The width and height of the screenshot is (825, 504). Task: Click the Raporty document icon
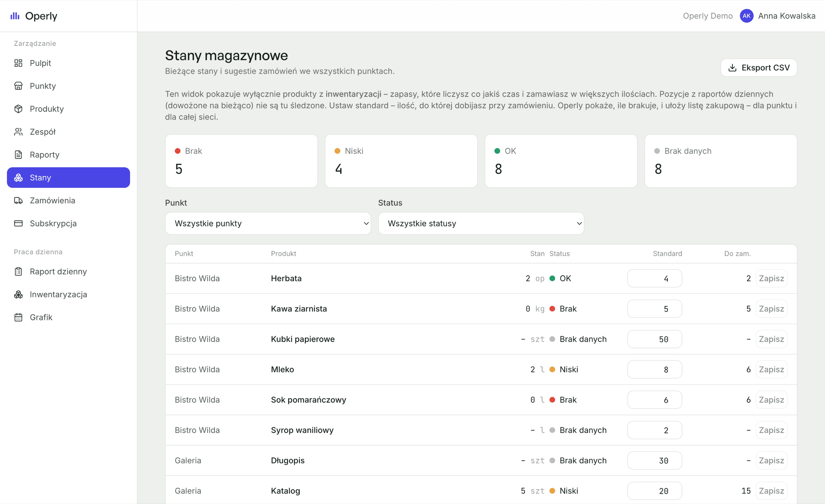coord(18,155)
